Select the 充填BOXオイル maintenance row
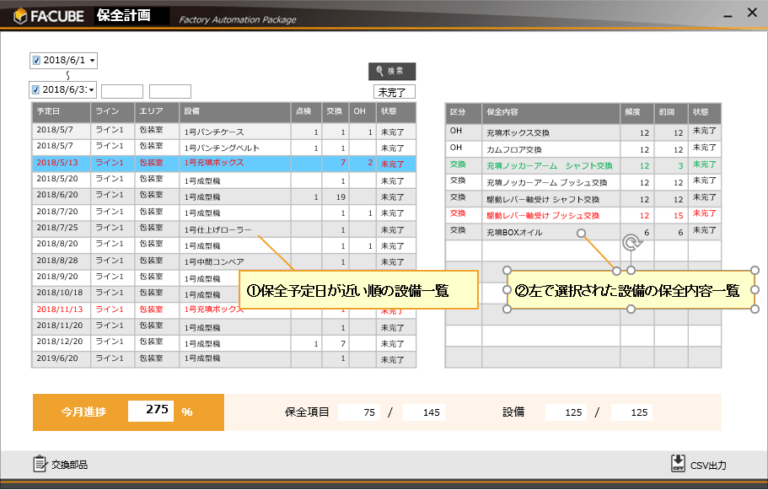Viewport: 768px width, 490px height. click(550, 231)
